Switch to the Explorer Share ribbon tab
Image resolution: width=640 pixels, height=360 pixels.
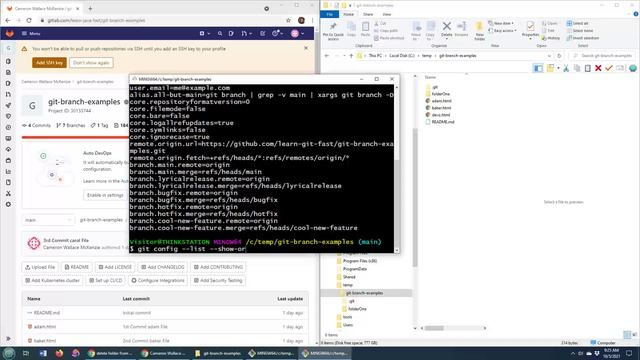pyautogui.click(x=368, y=14)
